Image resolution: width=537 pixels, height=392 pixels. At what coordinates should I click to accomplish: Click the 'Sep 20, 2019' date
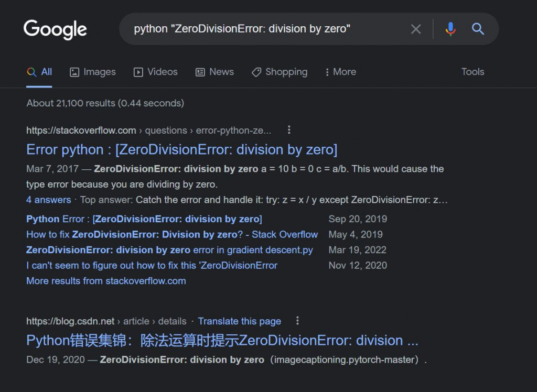358,219
